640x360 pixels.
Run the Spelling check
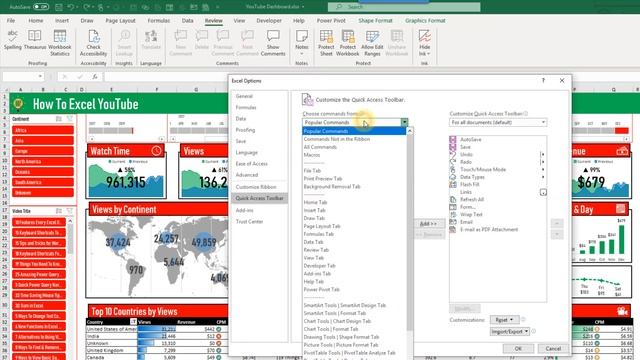tap(13, 40)
